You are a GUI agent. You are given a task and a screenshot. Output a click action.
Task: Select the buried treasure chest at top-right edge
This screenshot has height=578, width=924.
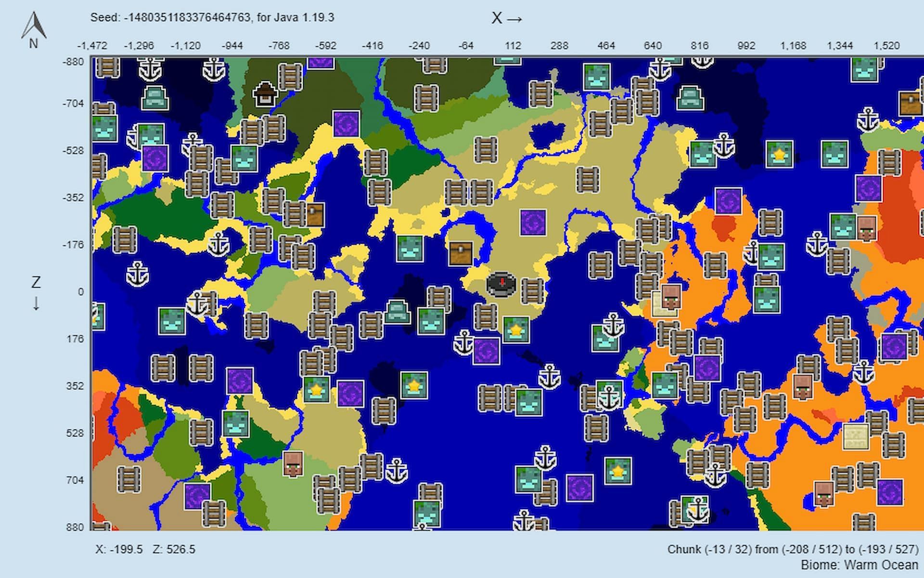point(911,103)
